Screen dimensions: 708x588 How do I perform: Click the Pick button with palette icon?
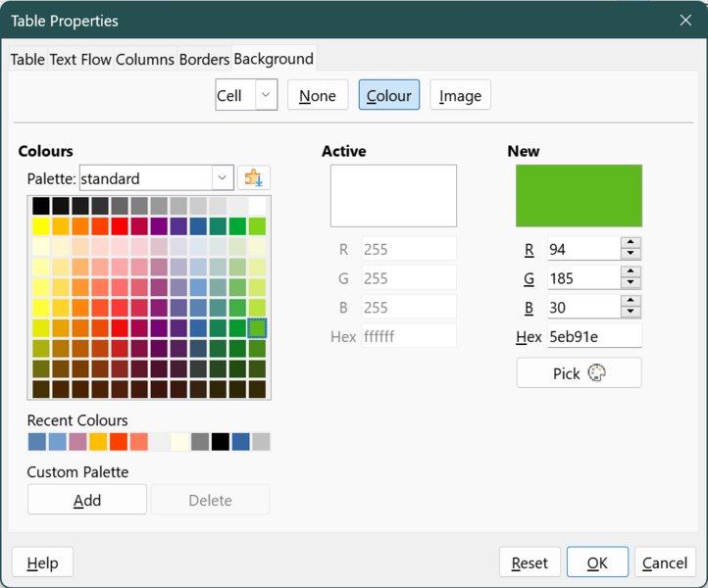point(579,373)
